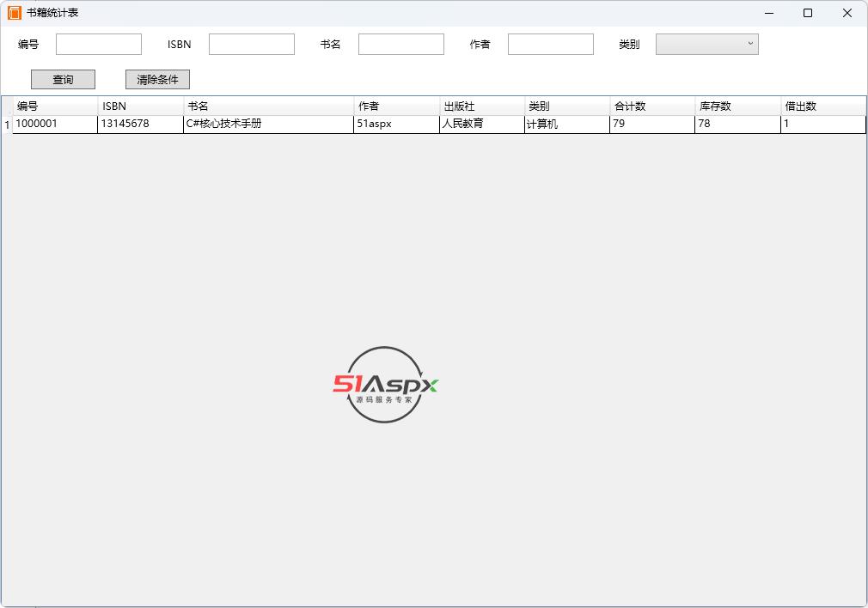Sort by the 出版社 column header
This screenshot has height=608, width=868.
pyautogui.click(x=481, y=106)
